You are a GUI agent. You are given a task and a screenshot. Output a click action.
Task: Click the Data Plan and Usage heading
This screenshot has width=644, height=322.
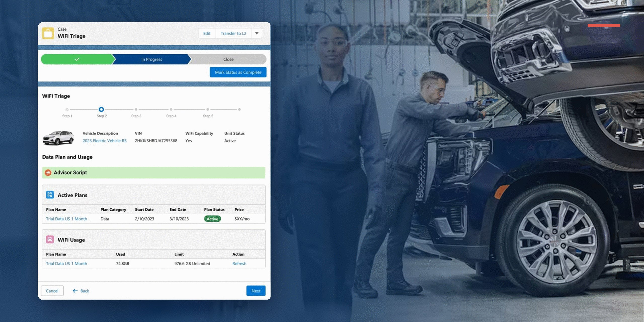[67, 157]
